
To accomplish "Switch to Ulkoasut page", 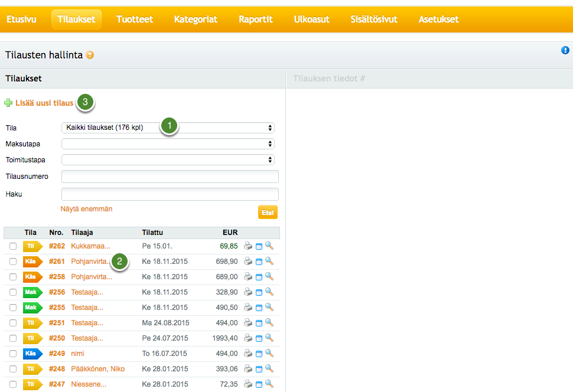I will [312, 19].
